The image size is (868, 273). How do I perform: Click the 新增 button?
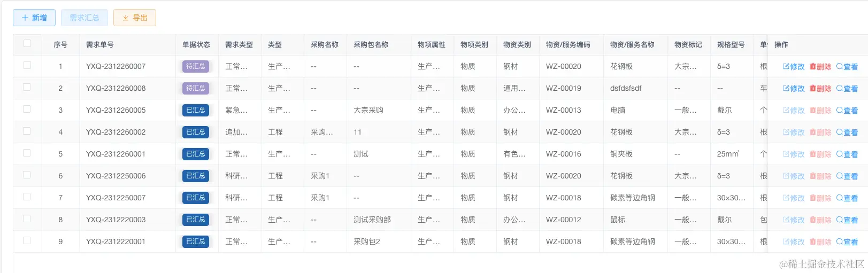click(34, 18)
